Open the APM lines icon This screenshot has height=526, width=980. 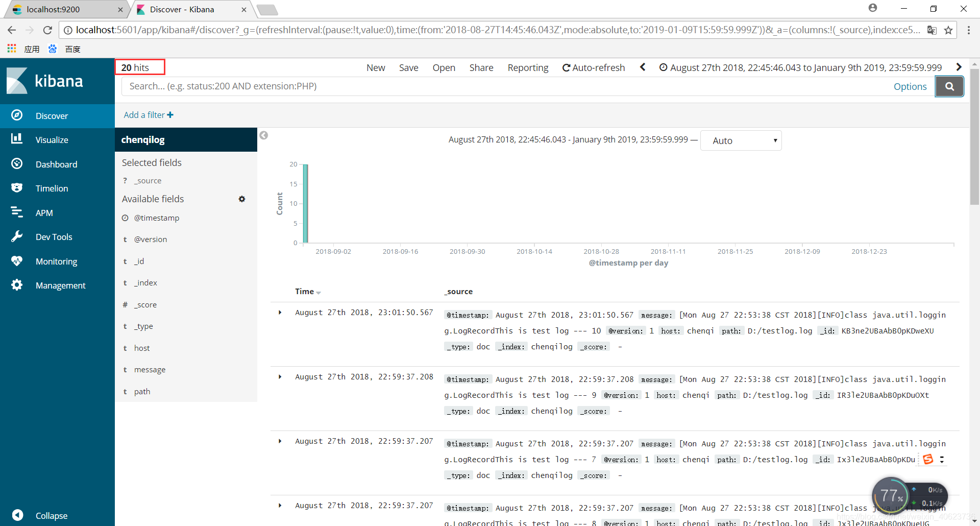tap(17, 212)
